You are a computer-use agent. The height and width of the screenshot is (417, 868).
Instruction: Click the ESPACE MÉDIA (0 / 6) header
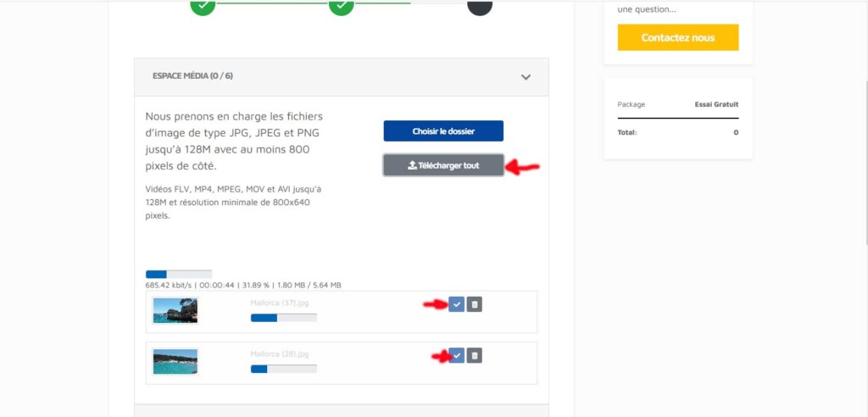pos(342,77)
